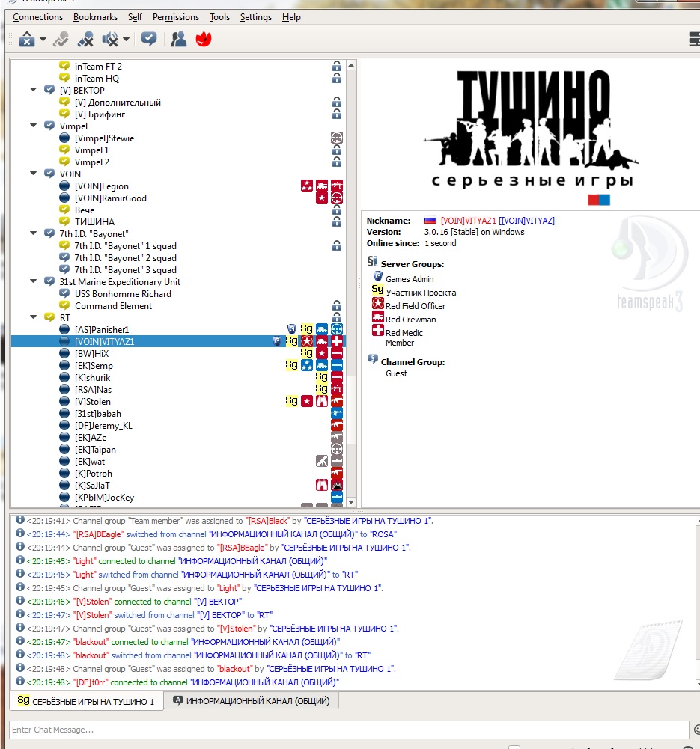Select the inTeam HQ channel
Viewport: 700px width, 749px height.
tap(97, 78)
